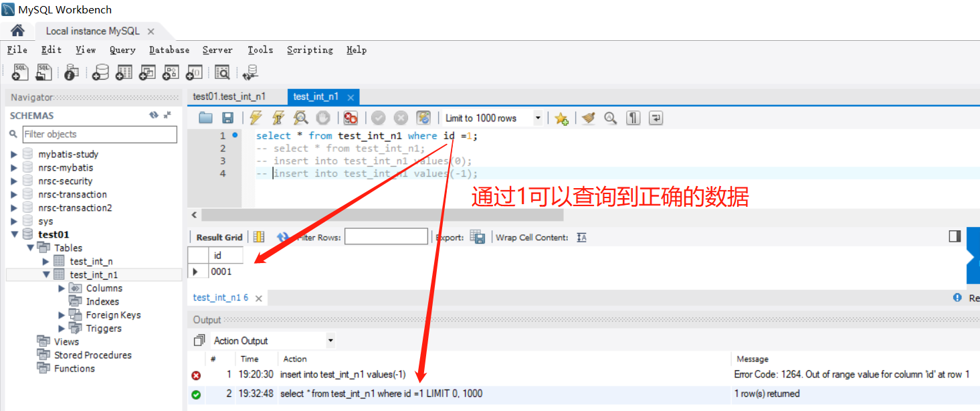Open a script file in this editor
This screenshot has width=980, height=411.
tap(205, 118)
